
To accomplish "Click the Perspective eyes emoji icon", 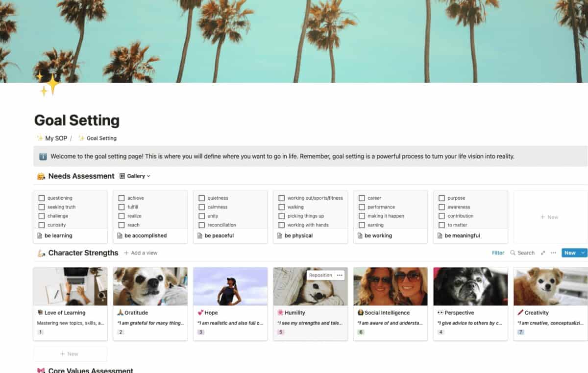I will point(440,313).
